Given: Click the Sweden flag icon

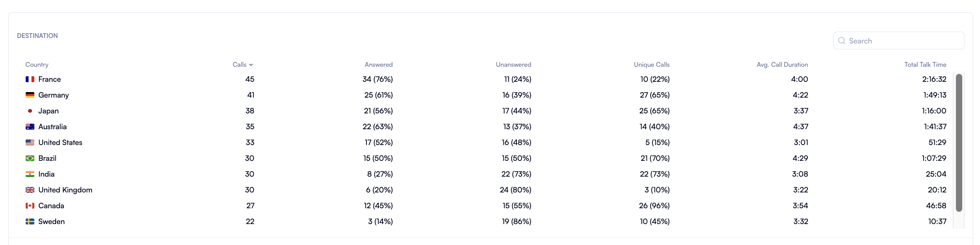Looking at the screenshot, I should (30, 222).
